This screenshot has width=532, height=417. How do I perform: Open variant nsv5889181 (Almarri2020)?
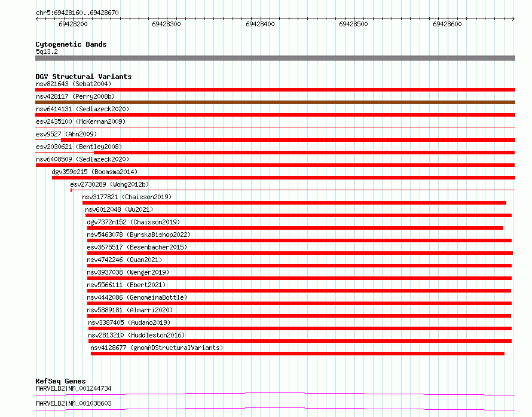pos(130,310)
